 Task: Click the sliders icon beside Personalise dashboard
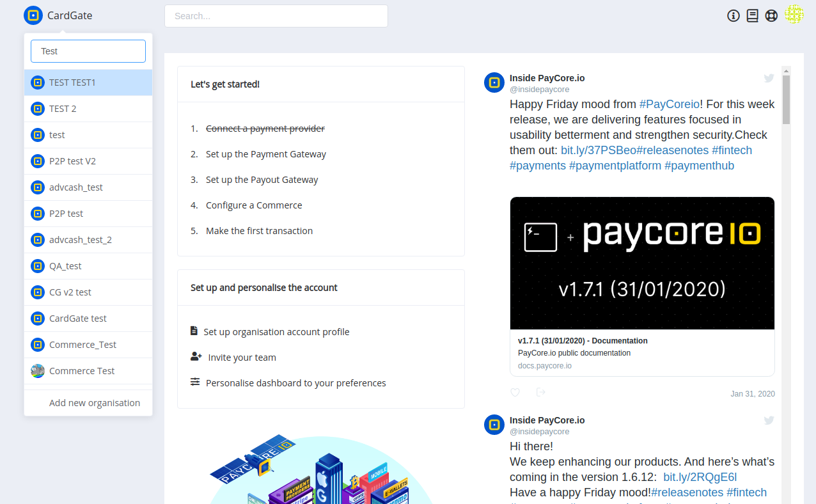pos(195,382)
